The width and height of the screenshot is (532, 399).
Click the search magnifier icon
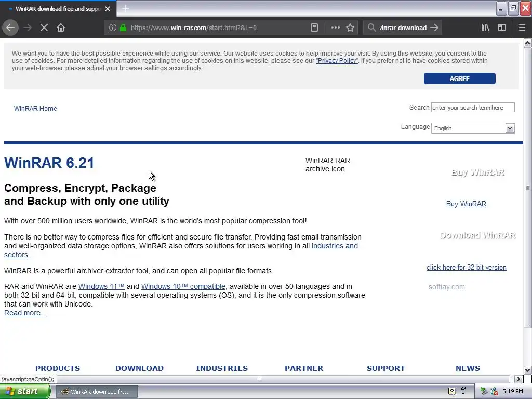click(372, 28)
